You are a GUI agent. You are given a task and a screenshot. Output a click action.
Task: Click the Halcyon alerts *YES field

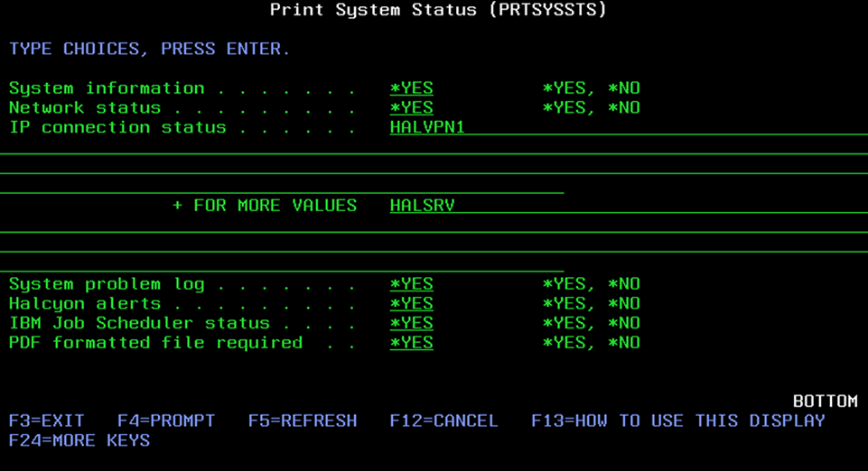click(411, 304)
